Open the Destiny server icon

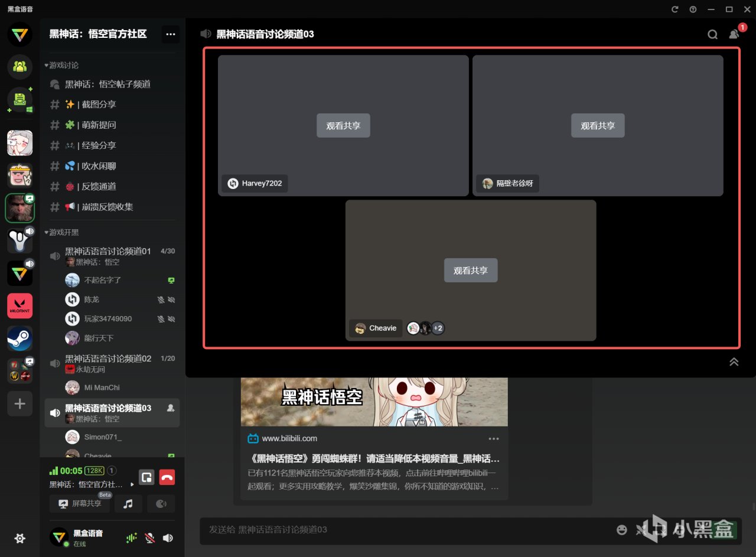click(x=19, y=240)
